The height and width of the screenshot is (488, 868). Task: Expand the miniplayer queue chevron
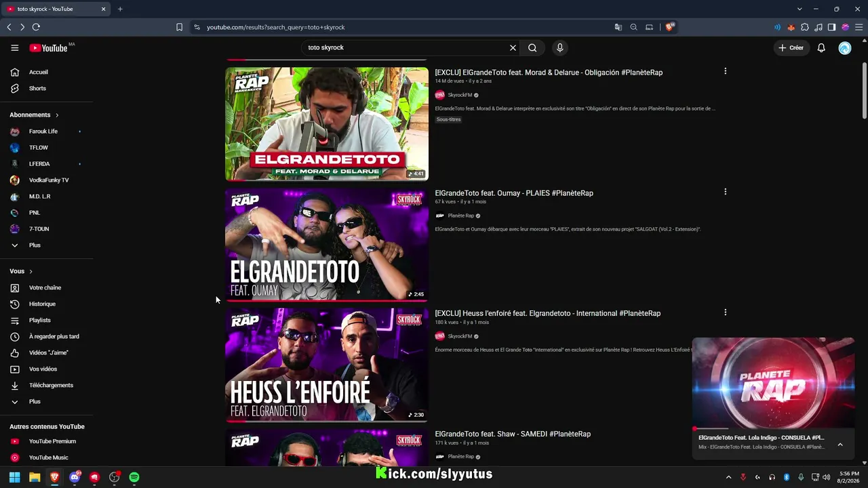pos(840,445)
